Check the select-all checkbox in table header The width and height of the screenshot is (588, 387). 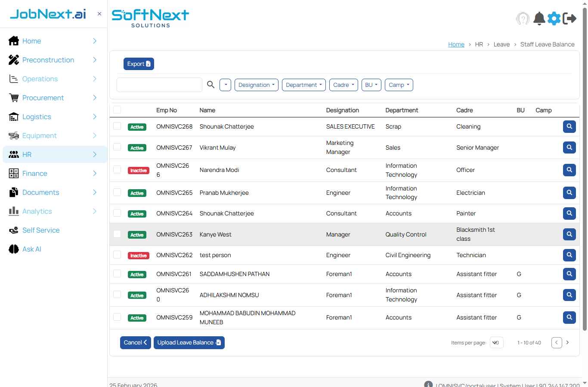tap(117, 110)
